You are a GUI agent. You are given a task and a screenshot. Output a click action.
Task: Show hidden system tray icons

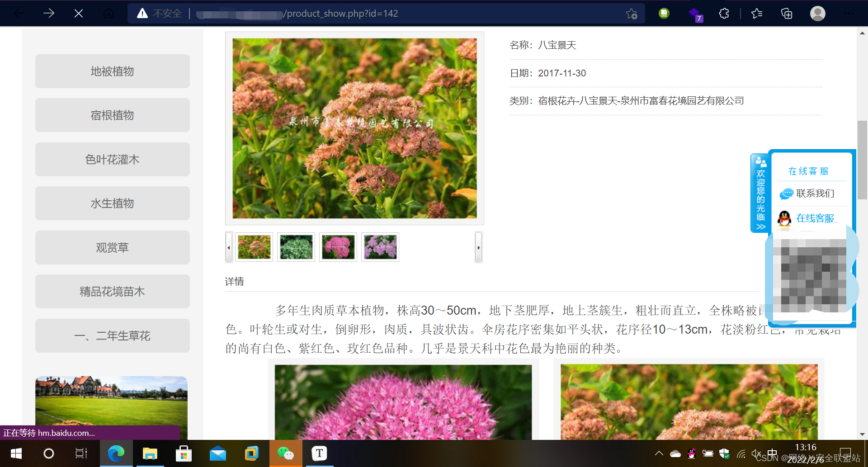(x=659, y=453)
